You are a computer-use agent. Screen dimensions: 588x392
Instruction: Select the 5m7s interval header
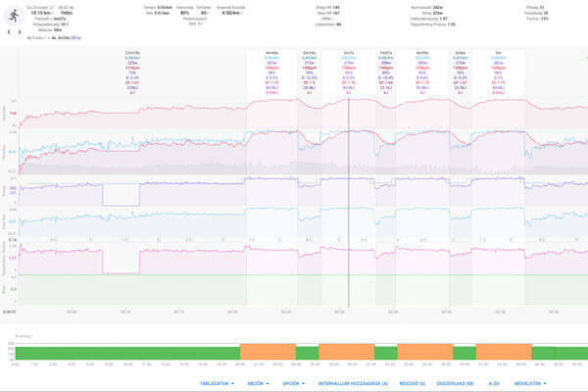[348, 53]
